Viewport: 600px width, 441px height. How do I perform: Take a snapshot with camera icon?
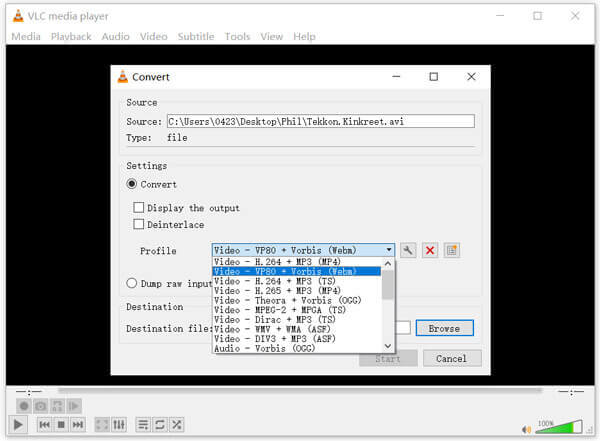[x=41, y=406]
